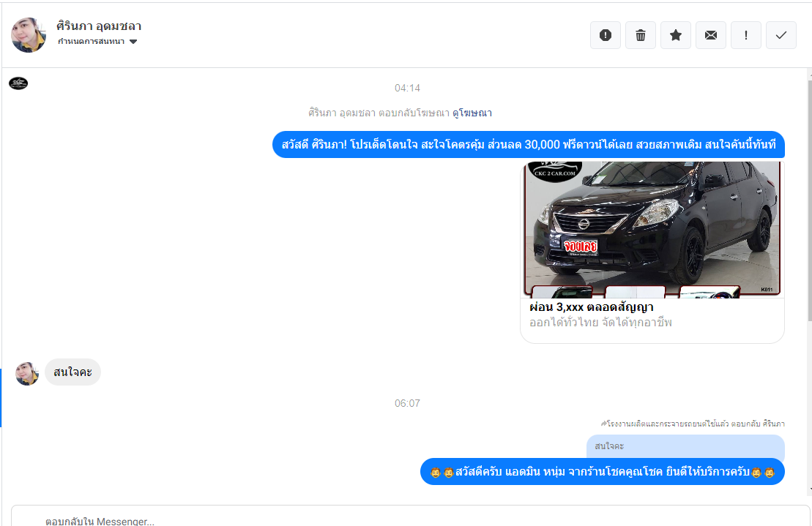Click the 06:07 timestamp
This screenshot has height=526, width=812.
(x=408, y=403)
